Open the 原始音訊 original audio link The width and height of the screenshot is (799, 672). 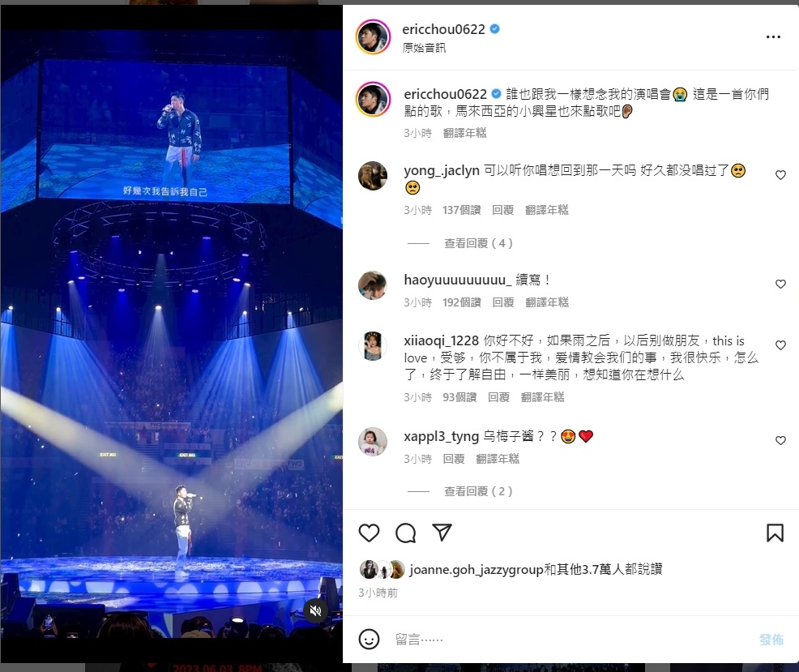coord(424,48)
